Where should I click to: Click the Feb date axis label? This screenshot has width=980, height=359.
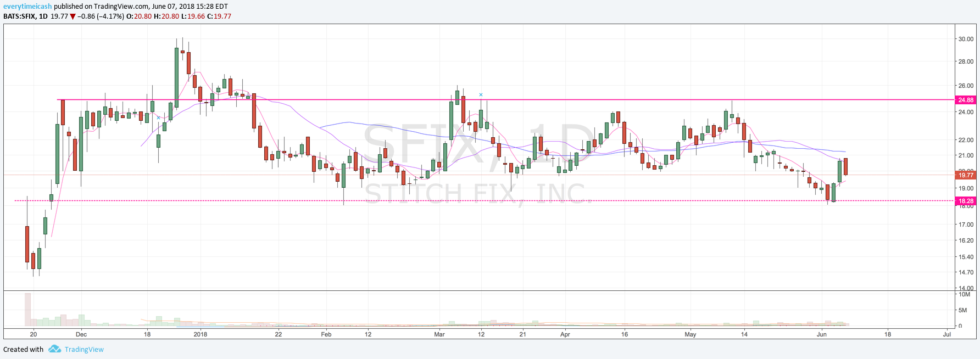pyautogui.click(x=326, y=334)
